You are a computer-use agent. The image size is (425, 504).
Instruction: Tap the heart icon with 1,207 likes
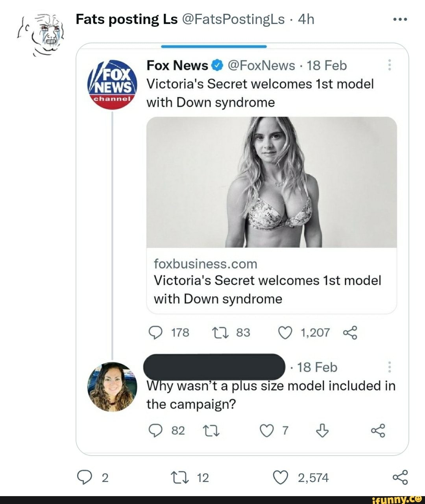pos(285,332)
